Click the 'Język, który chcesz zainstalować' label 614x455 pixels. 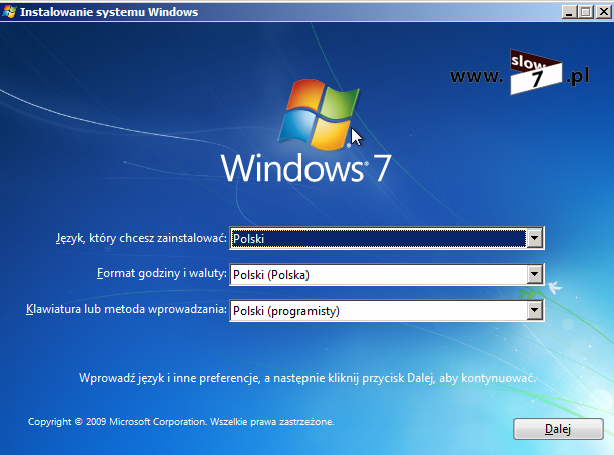point(141,238)
